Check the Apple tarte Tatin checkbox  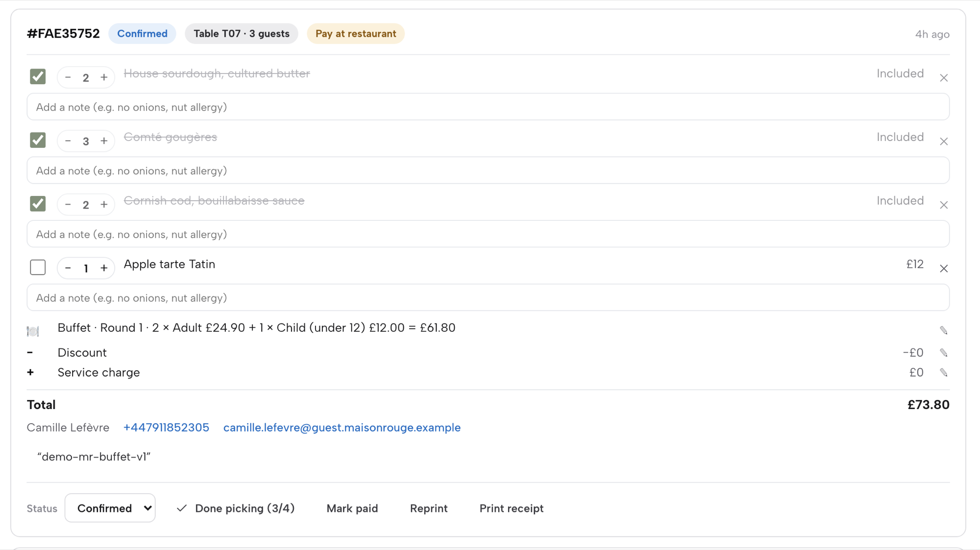pos(38,268)
